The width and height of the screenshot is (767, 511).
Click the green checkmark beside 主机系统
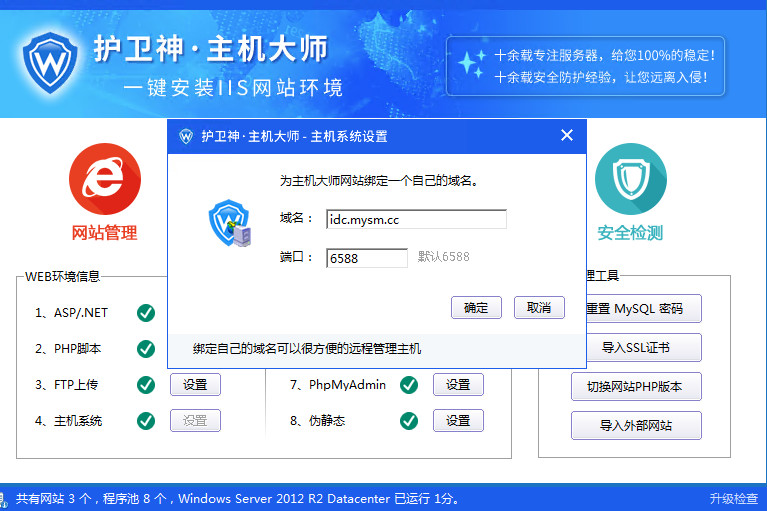(x=146, y=421)
